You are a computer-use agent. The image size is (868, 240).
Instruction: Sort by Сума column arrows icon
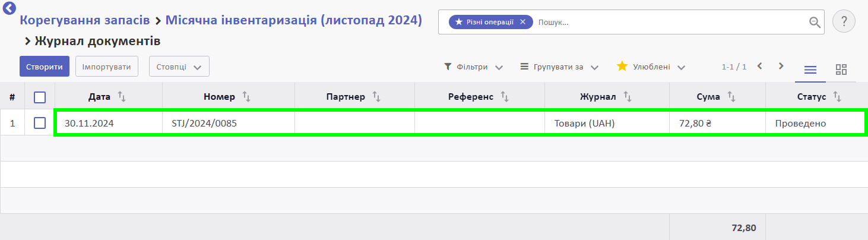tap(732, 96)
